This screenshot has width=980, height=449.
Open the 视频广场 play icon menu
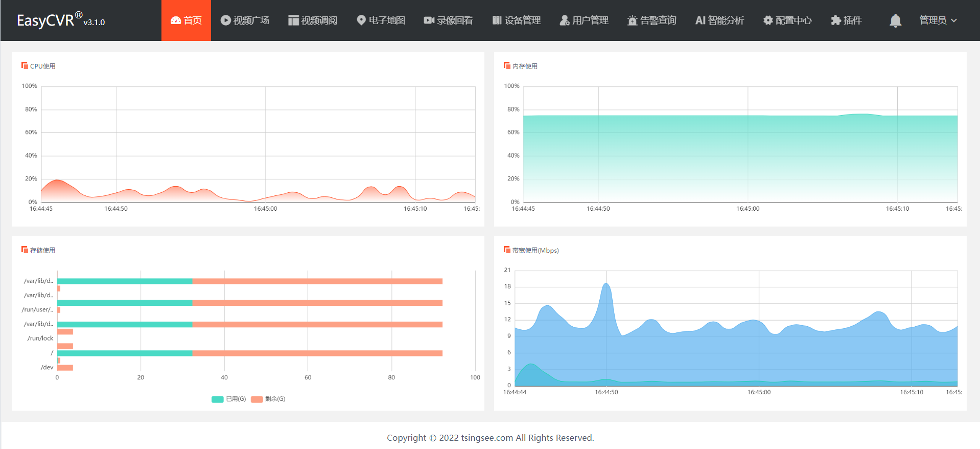(x=225, y=20)
